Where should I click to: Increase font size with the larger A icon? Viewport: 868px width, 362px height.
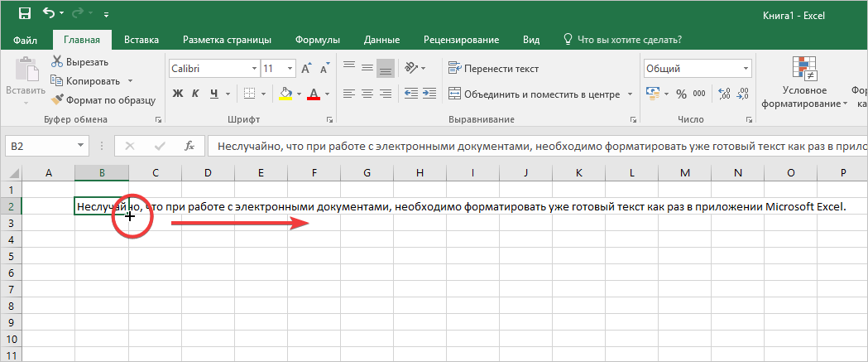click(x=306, y=69)
